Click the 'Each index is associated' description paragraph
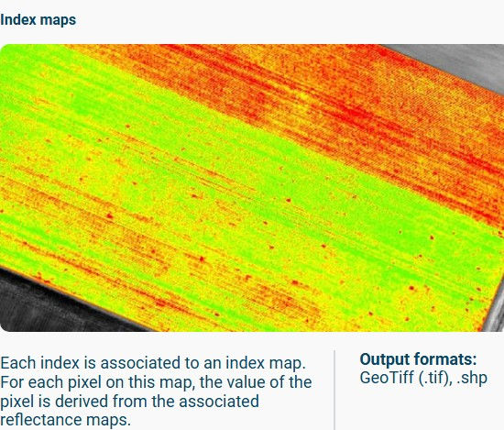The image size is (504, 430). tap(156, 391)
